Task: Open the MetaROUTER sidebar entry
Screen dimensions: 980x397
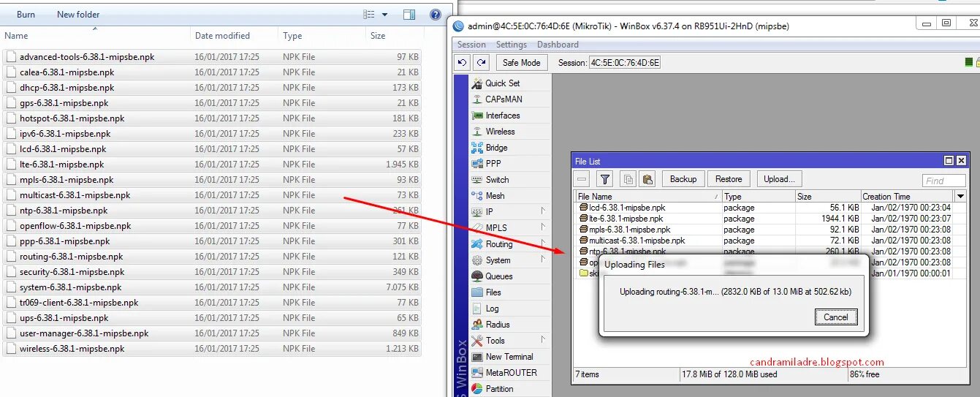Action: (511, 373)
